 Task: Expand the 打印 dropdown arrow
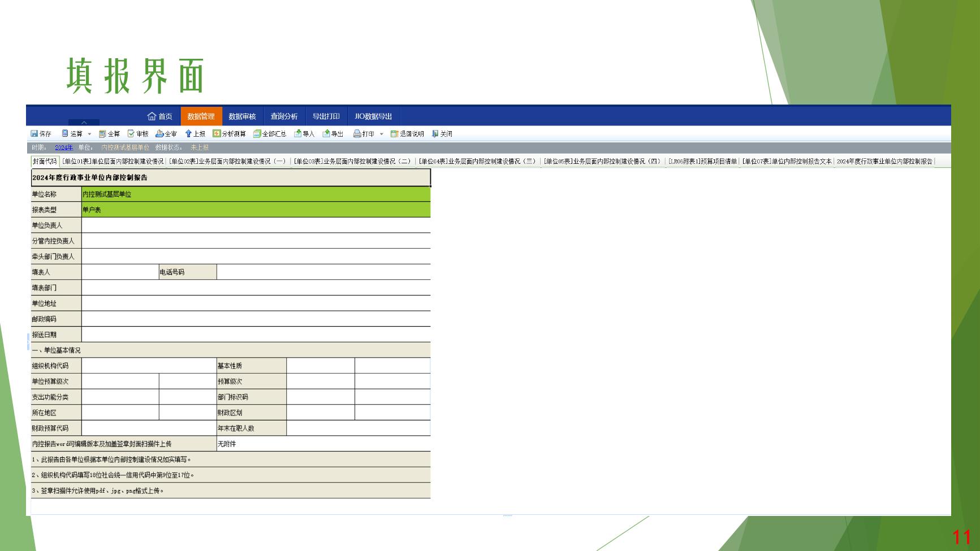pos(381,135)
